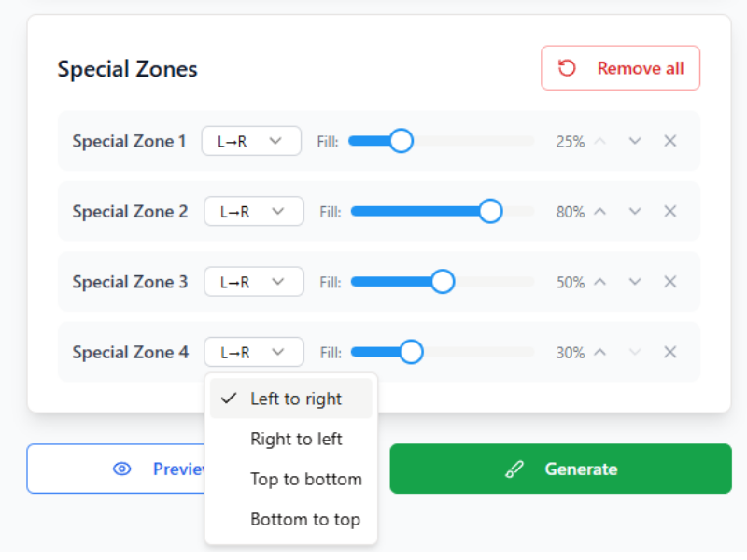
Task: Choose Top to bottom direction
Action: (x=305, y=479)
